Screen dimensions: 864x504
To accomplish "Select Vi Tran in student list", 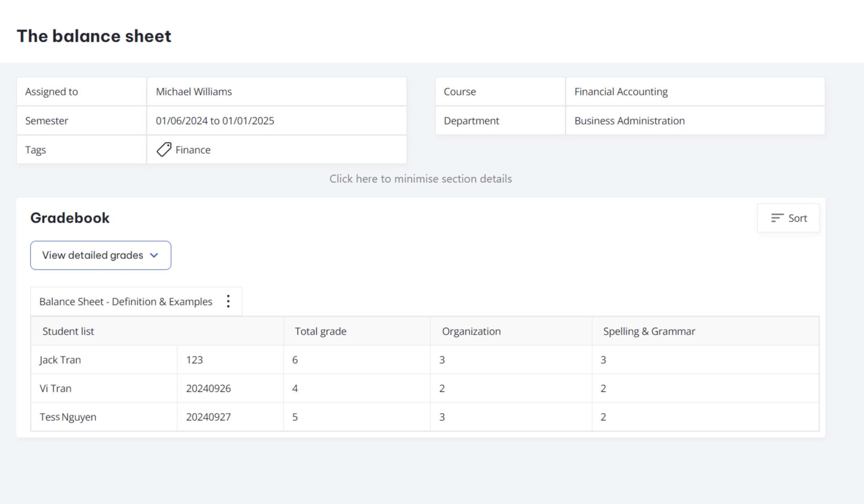I will (x=56, y=388).
